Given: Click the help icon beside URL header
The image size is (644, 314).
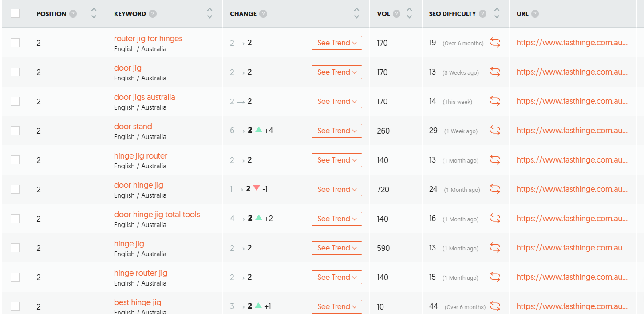Looking at the screenshot, I should click(x=535, y=14).
